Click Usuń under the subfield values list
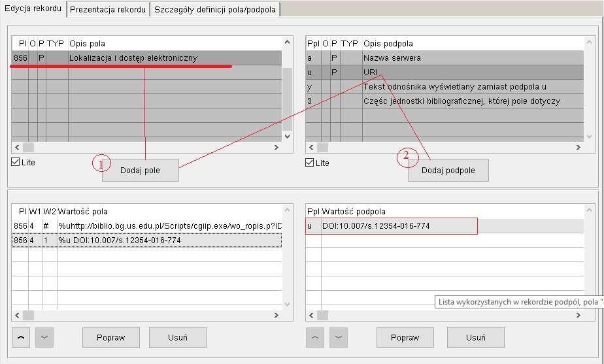 tap(476, 337)
